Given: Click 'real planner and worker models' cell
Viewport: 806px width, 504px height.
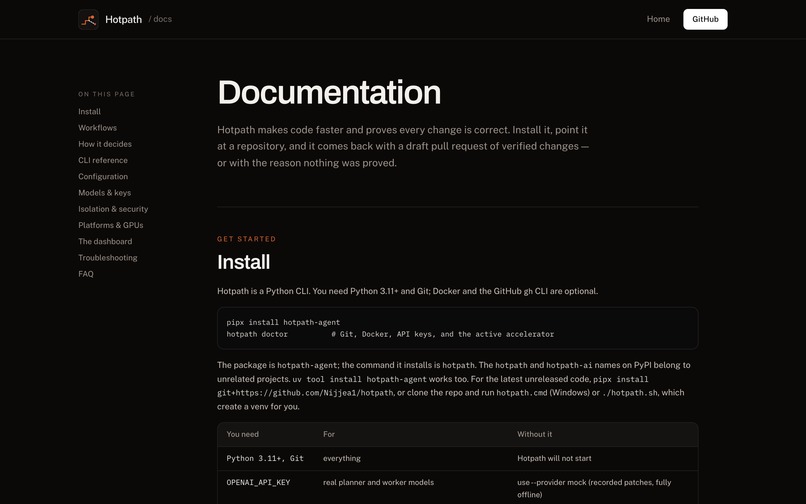Looking at the screenshot, I should (378, 482).
